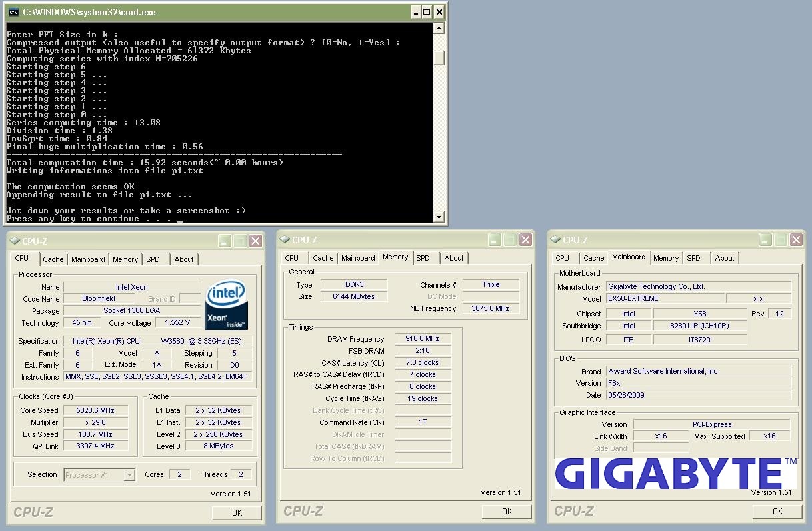
Task: Switch to CPU tab in the right CPU-Z window
Action: click(x=563, y=258)
